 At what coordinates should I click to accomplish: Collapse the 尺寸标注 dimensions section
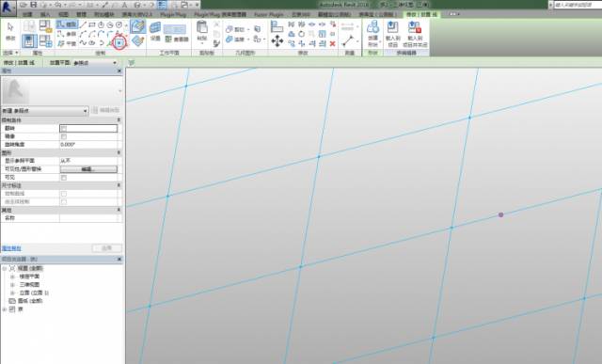(119, 185)
